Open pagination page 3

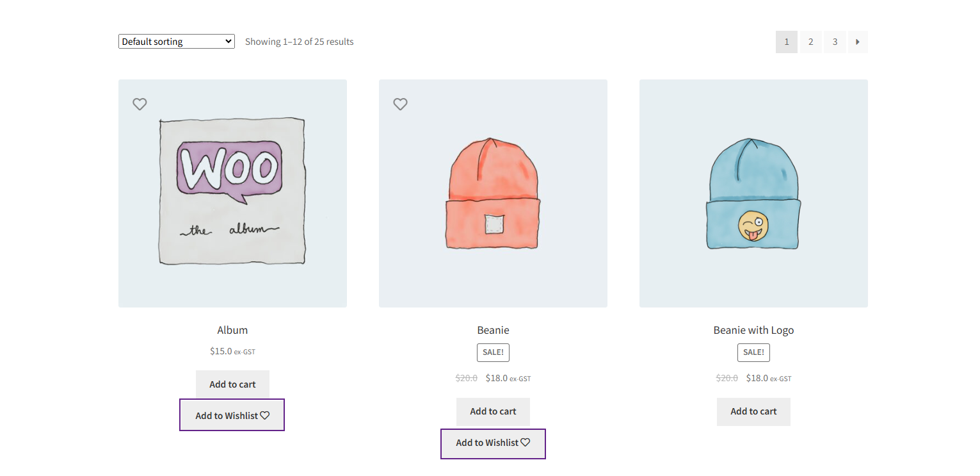click(835, 42)
